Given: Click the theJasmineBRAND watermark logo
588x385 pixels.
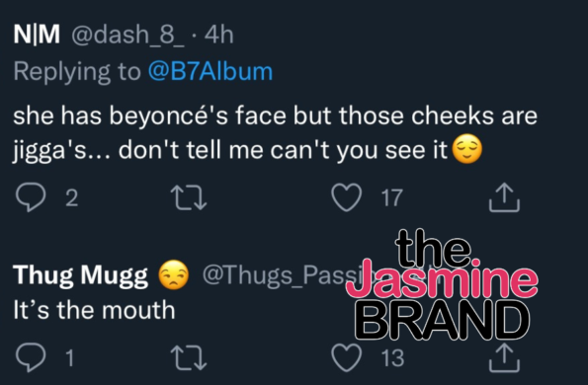Looking at the screenshot, I should click(443, 284).
